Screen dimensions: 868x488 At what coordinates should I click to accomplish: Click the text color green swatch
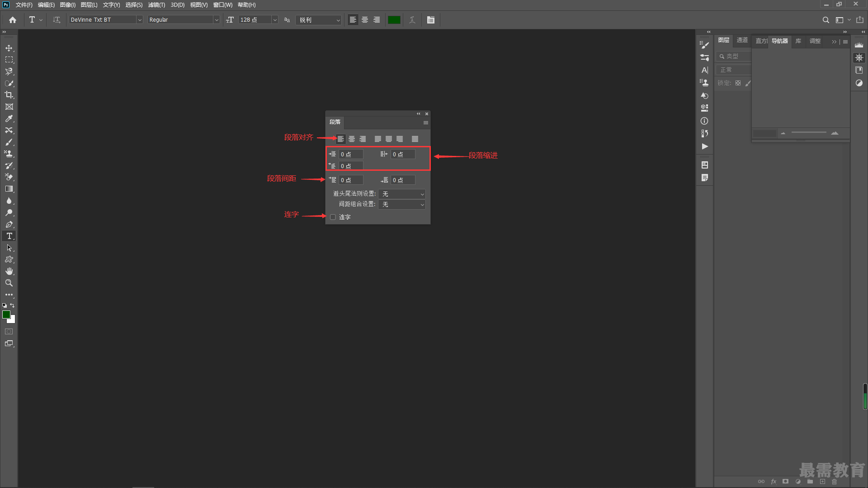coord(394,20)
